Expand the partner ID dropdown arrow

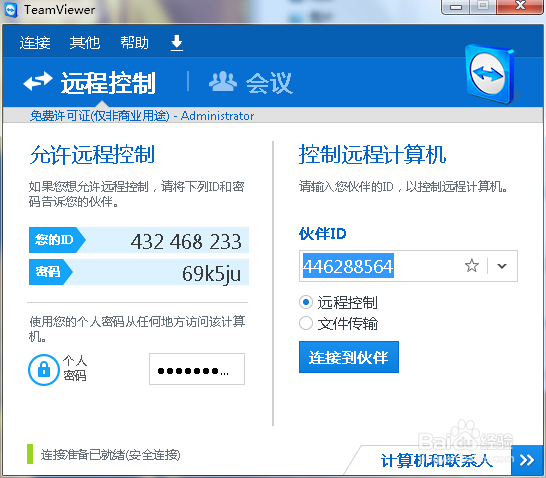coord(502,266)
